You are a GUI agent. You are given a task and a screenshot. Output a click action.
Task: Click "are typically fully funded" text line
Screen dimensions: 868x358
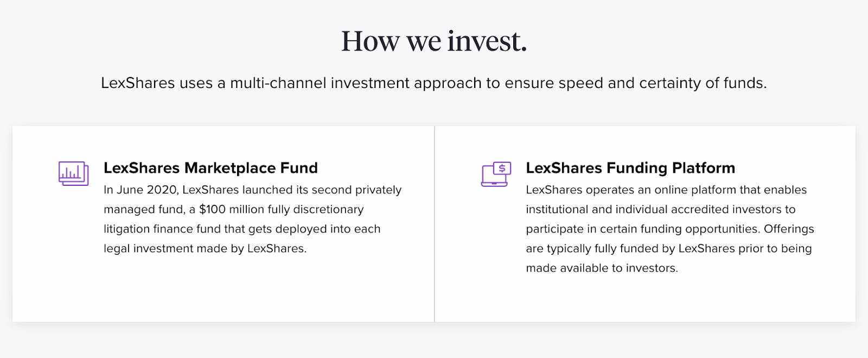[x=669, y=248]
